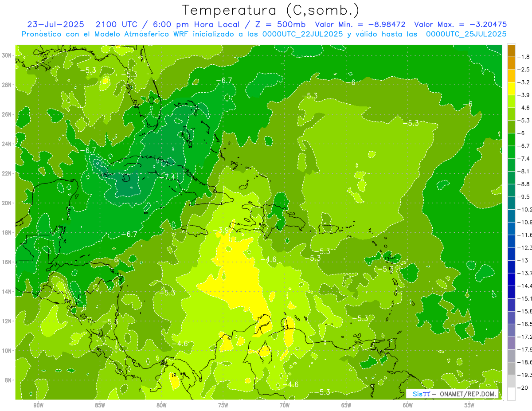Click the '60W' longitude axis label
The image size is (532, 411).
(408, 406)
